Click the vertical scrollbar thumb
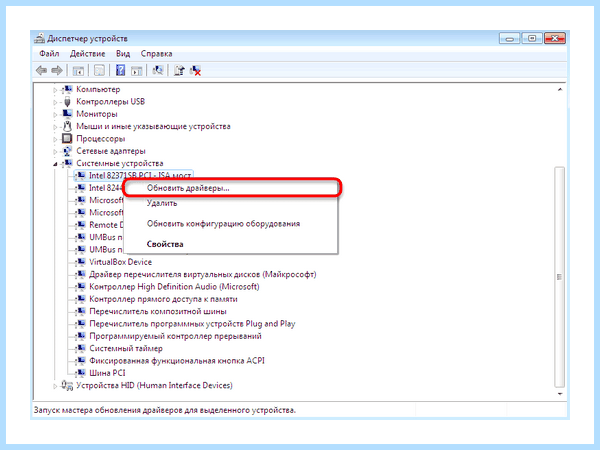600x450 pixels. pyautogui.click(x=560, y=277)
